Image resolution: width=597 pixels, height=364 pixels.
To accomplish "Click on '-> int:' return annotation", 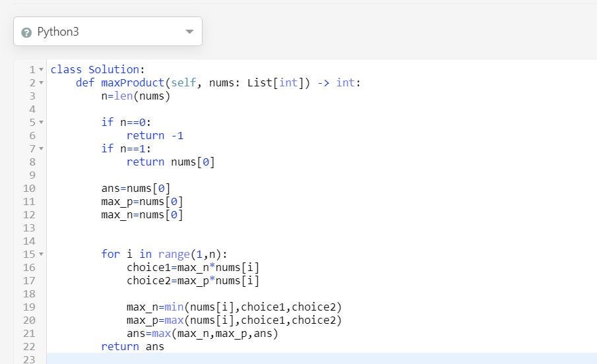I will click(339, 82).
